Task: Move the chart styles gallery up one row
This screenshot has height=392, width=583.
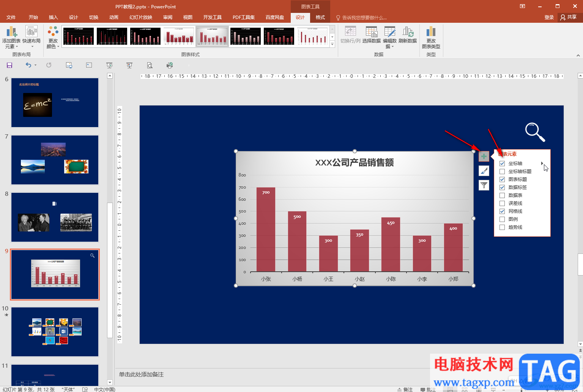Action: pyautogui.click(x=332, y=29)
